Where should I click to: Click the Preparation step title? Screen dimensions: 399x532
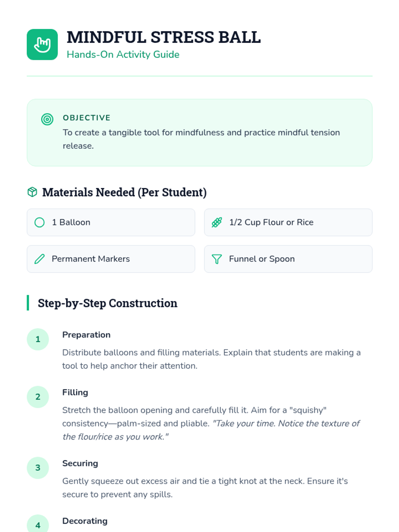click(x=86, y=335)
